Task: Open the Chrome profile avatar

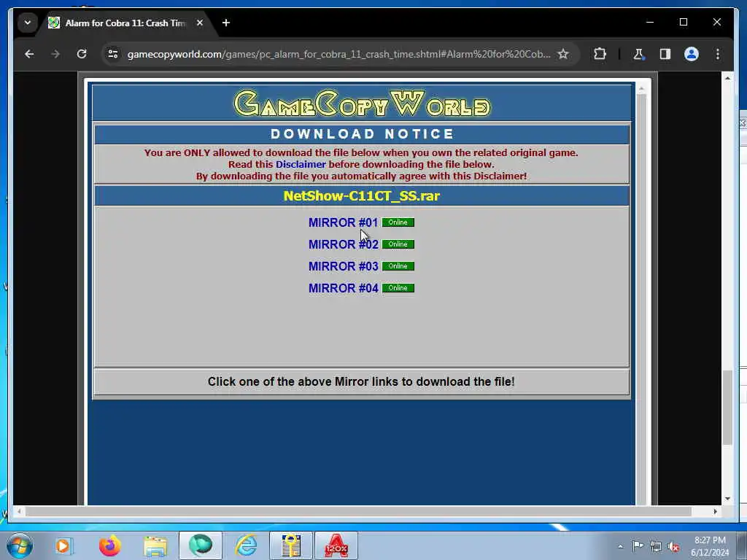Action: 692,54
